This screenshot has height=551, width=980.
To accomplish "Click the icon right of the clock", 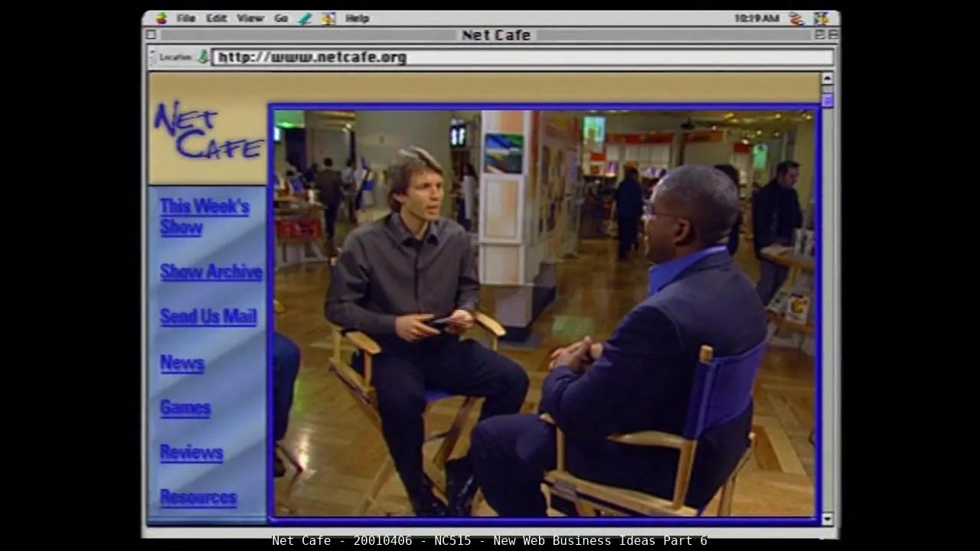I will pos(796,18).
